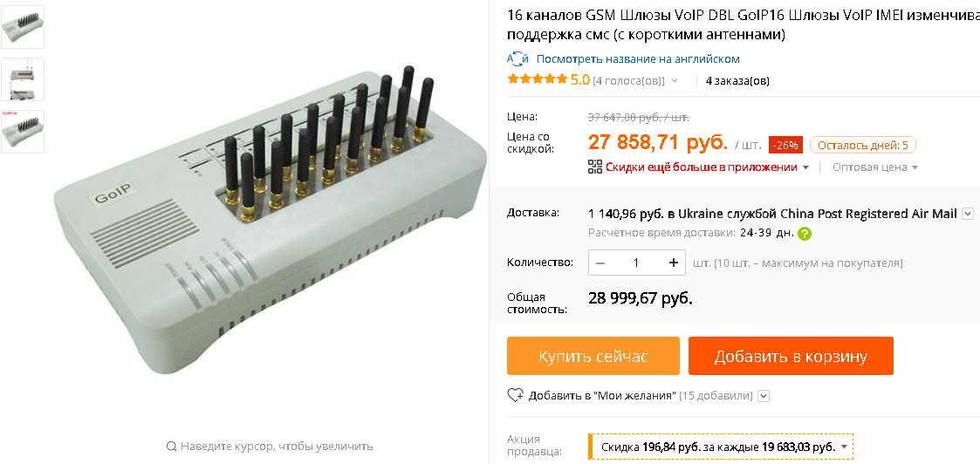Click the QR code icon for app discounts
Screen dimensions: 980x464
pos(595,167)
